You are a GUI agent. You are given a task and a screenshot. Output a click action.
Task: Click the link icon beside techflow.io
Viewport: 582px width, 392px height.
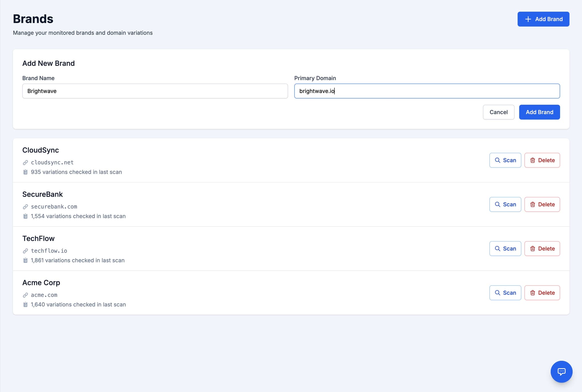pyautogui.click(x=25, y=251)
